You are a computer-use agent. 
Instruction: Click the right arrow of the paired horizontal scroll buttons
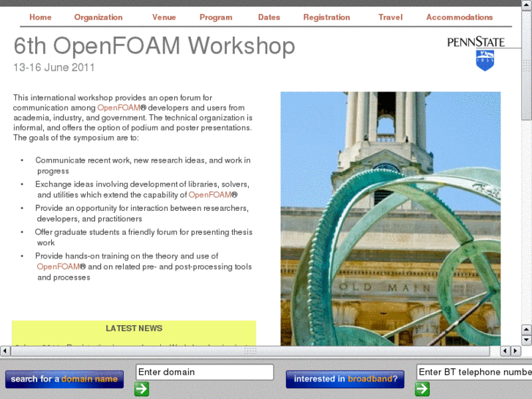click(x=516, y=351)
